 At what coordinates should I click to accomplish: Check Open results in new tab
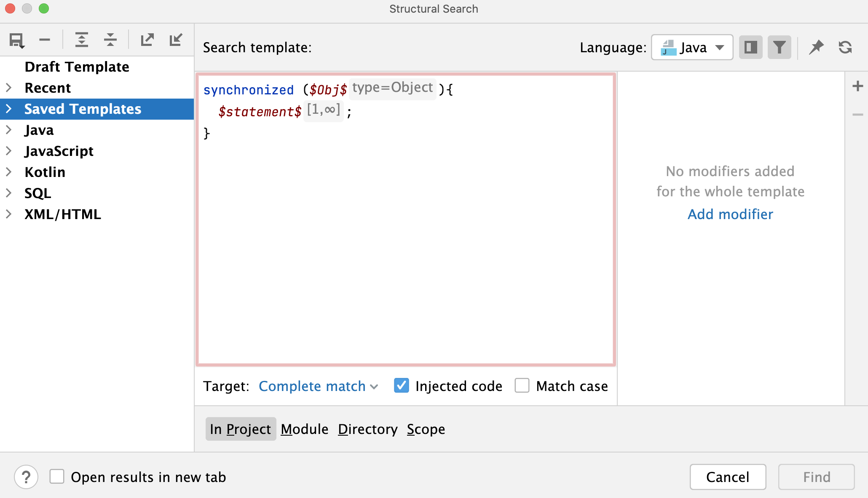pos(57,477)
